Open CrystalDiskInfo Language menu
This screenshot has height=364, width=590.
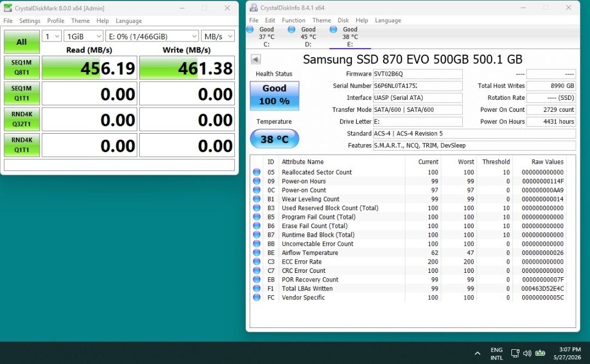pos(388,20)
